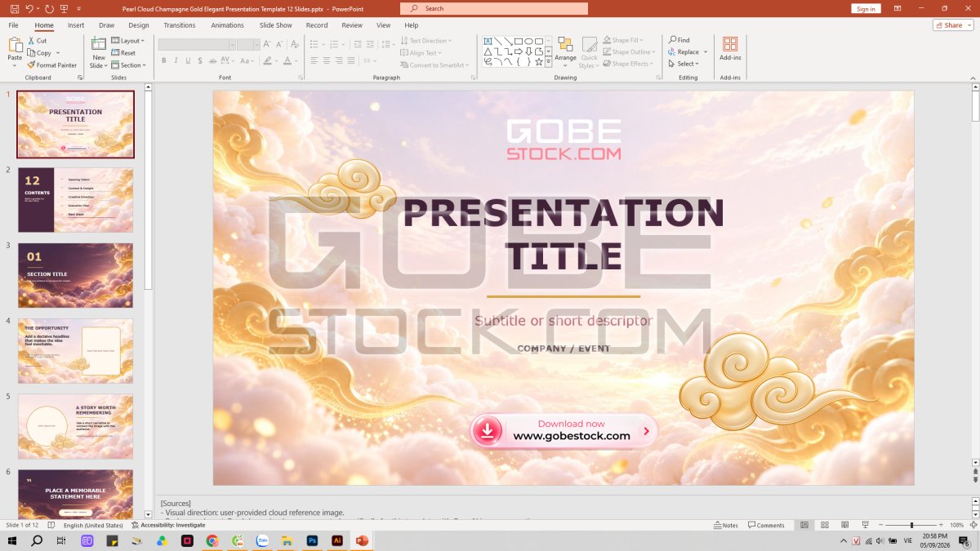Open Chrome from the taskbar
The width and height of the screenshot is (980, 551).
tap(212, 540)
